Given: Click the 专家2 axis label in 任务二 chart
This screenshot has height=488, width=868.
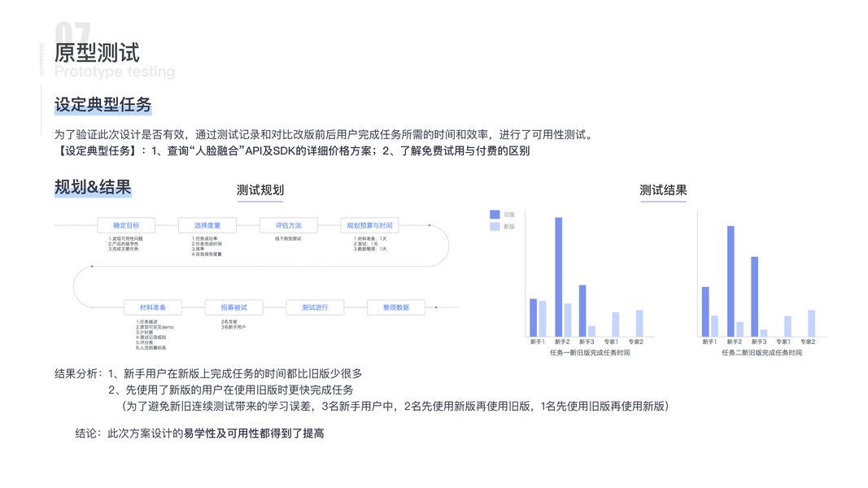Looking at the screenshot, I should pyautogui.click(x=808, y=342).
